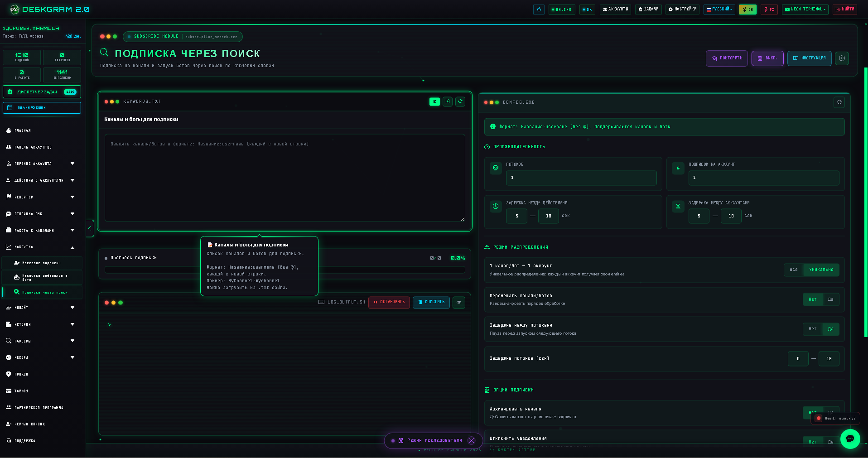868x458 pixels.
Task: Set Перемешать каналы/ботов to Да
Action: [x=830, y=299]
